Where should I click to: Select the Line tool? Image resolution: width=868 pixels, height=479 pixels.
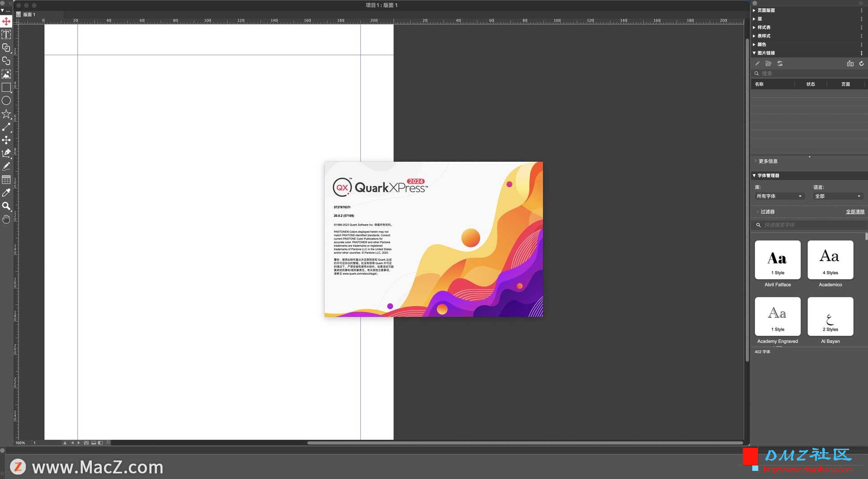coord(6,127)
